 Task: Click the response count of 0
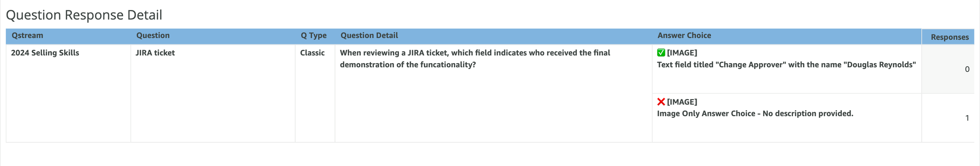[x=967, y=69]
